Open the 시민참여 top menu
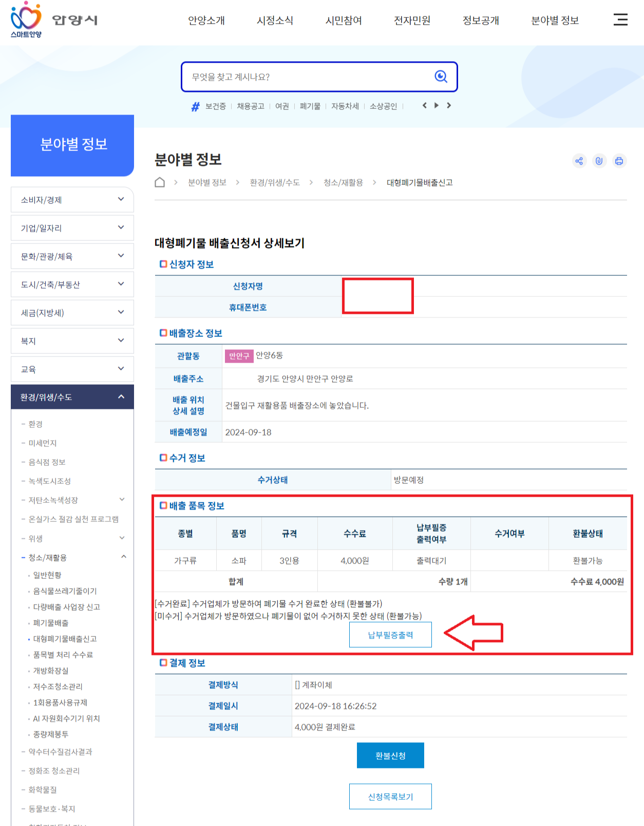The height and width of the screenshot is (826, 644). [x=344, y=21]
